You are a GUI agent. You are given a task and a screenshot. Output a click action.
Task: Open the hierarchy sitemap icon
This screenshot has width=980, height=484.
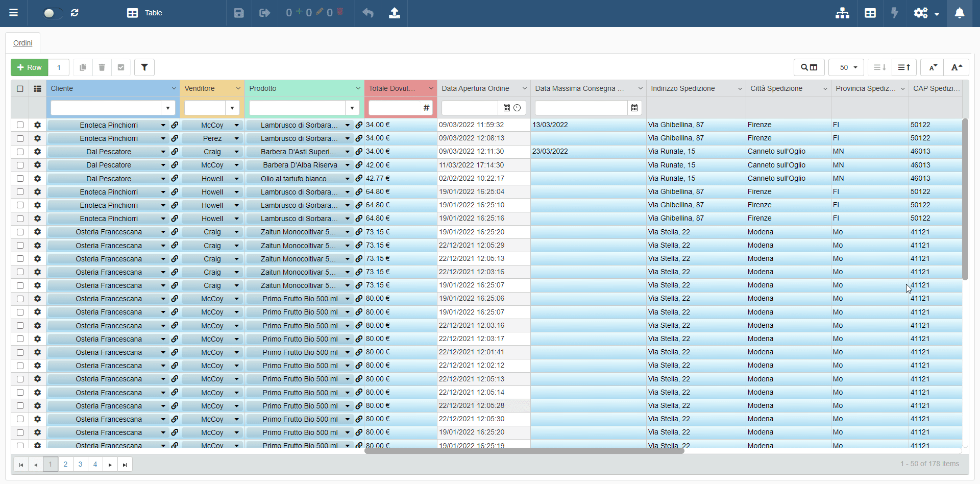842,13
